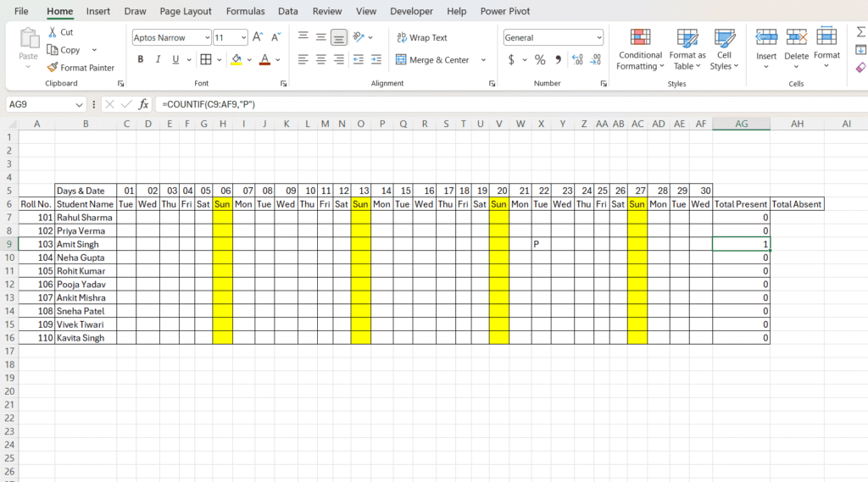868x482 pixels.
Task: Apply the yellow fill color
Action: (236, 59)
